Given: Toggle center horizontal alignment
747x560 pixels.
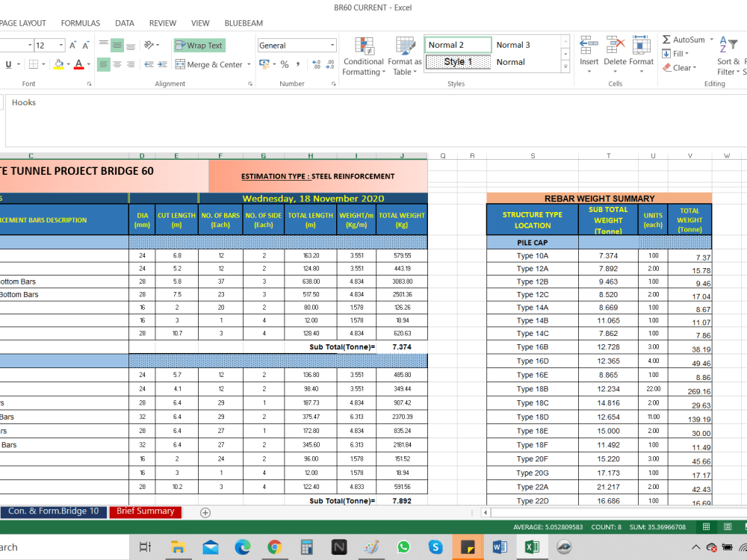Looking at the screenshot, I should (x=117, y=64).
